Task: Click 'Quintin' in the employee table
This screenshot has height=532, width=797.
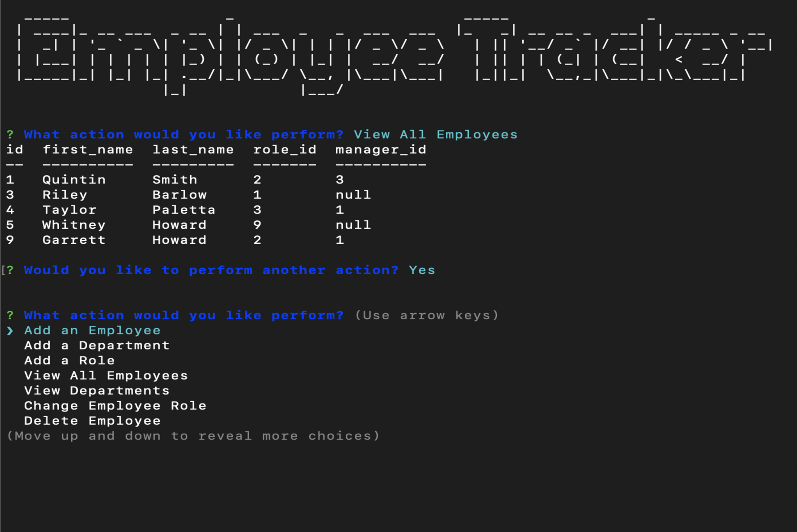Action: (74, 180)
